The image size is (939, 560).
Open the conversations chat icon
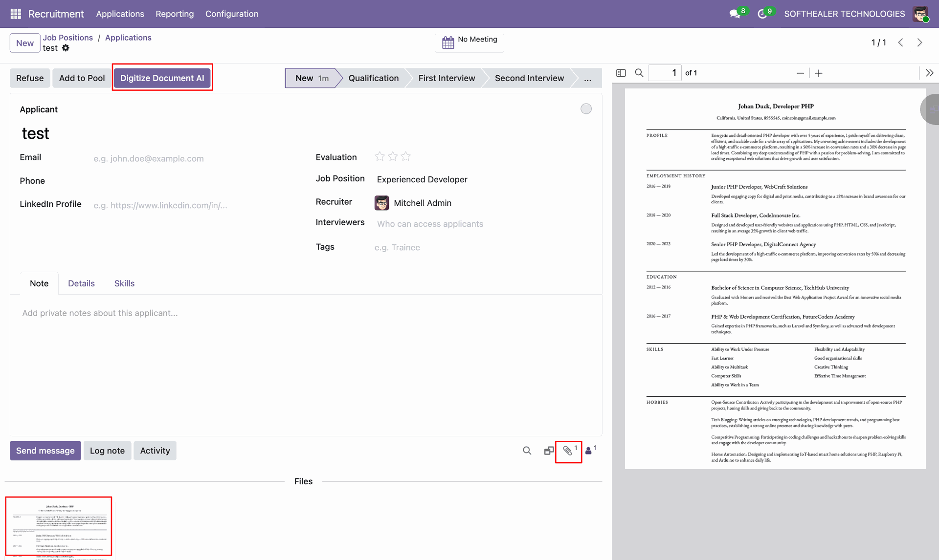(735, 14)
